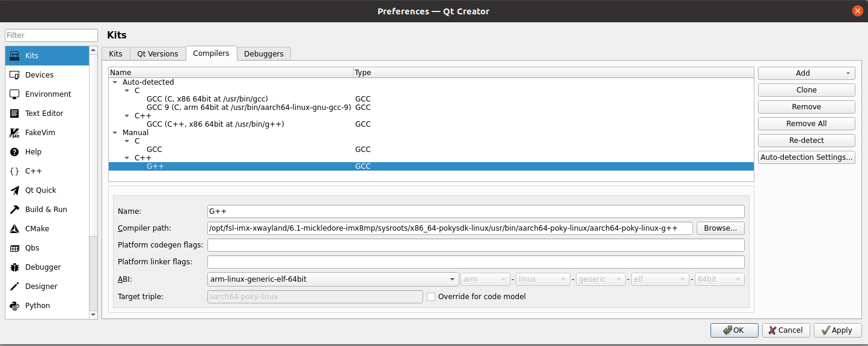Click the Text Editor icon

[x=14, y=113]
